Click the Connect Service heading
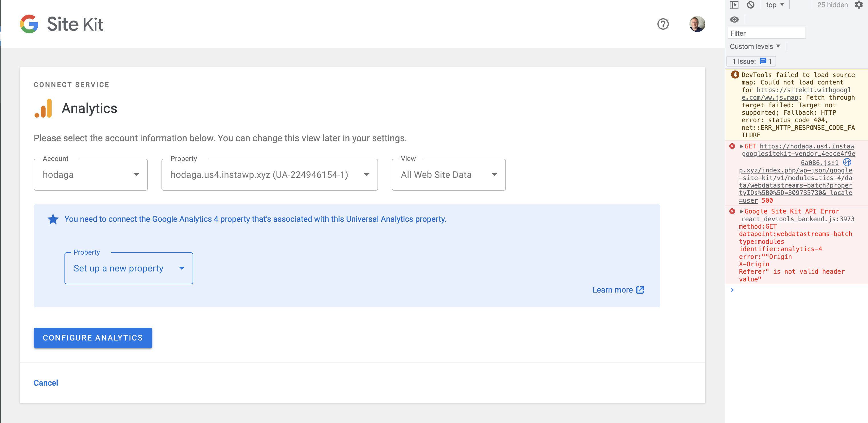868x423 pixels. (71, 84)
